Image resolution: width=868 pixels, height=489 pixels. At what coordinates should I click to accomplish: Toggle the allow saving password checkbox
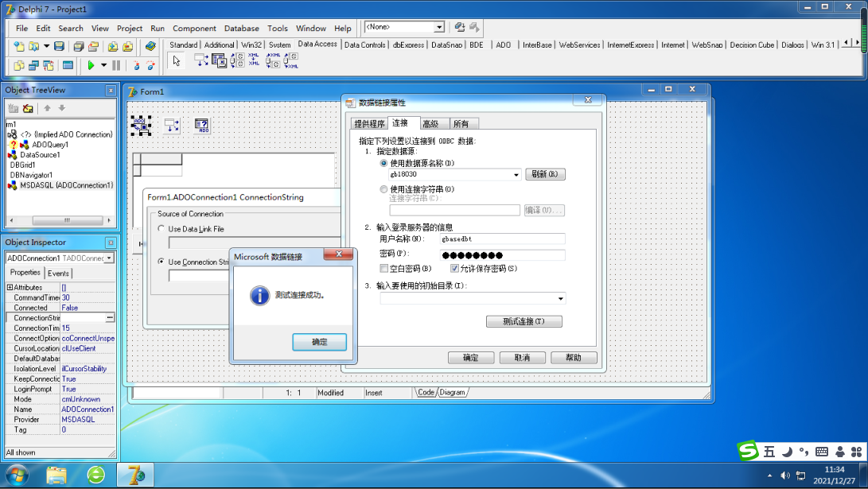pyautogui.click(x=454, y=268)
